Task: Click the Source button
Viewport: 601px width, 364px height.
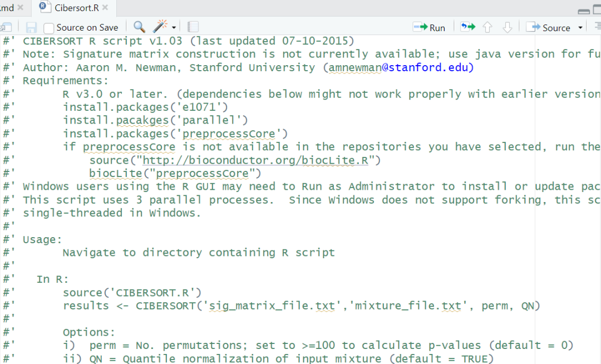Action: coord(549,27)
